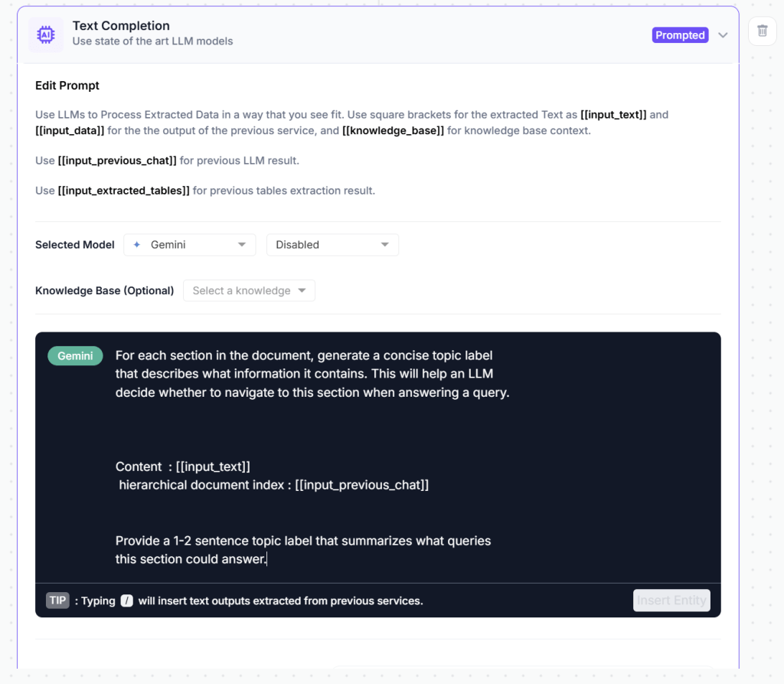Screen dimensions: 784x684
Task: Click the Edit Prompt heading
Action: click(x=67, y=86)
